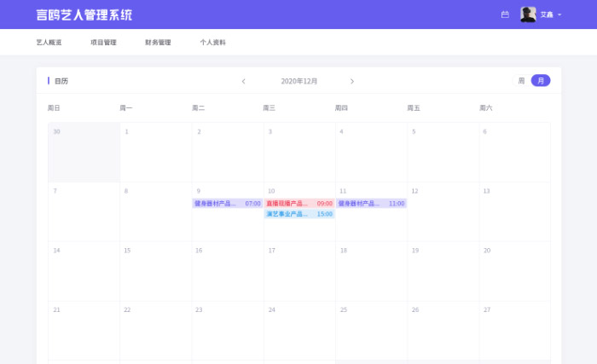Open the 个人资料 menu tab
Screen dimensions: 597x364
click(x=213, y=43)
